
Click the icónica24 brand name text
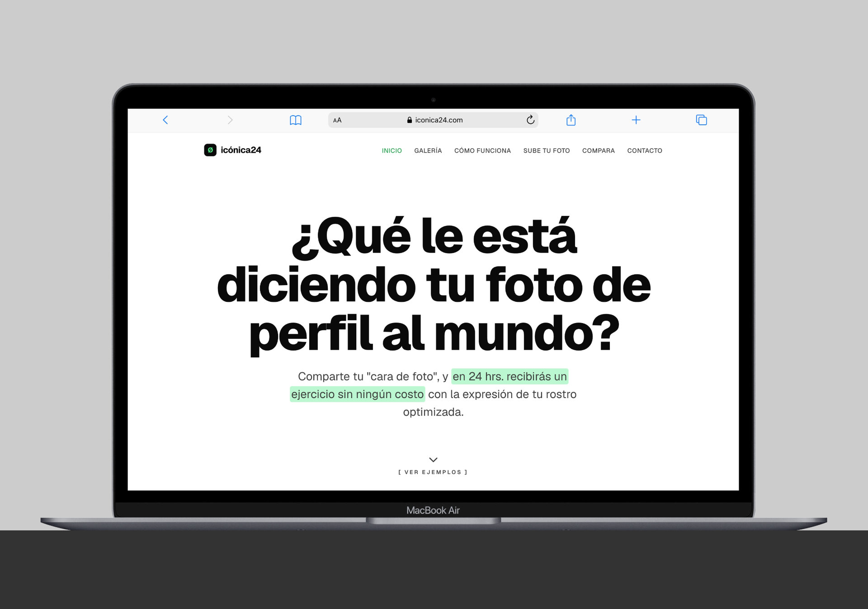point(241,150)
